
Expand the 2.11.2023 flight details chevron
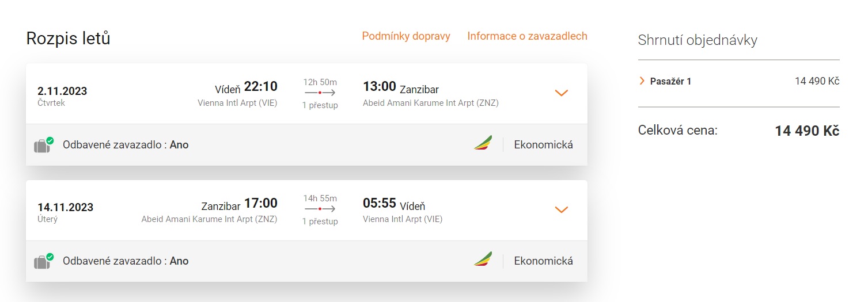pyautogui.click(x=561, y=93)
